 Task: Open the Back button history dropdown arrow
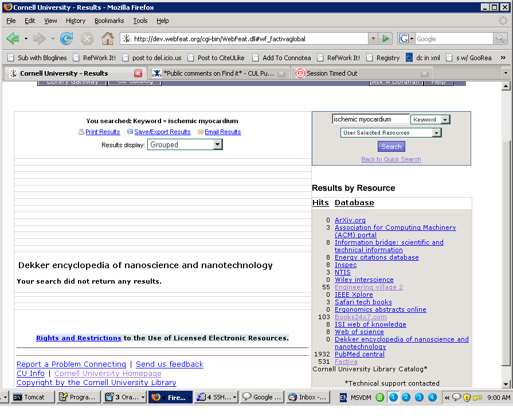tap(26, 38)
